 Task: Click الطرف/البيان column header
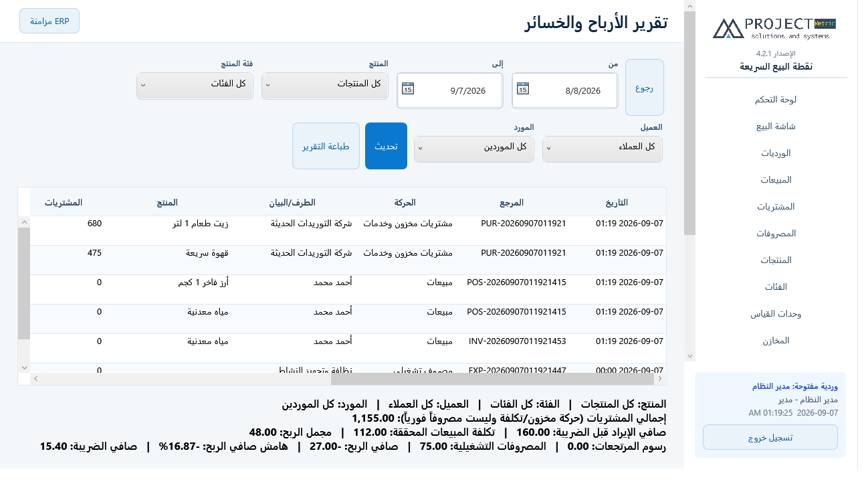[292, 202]
